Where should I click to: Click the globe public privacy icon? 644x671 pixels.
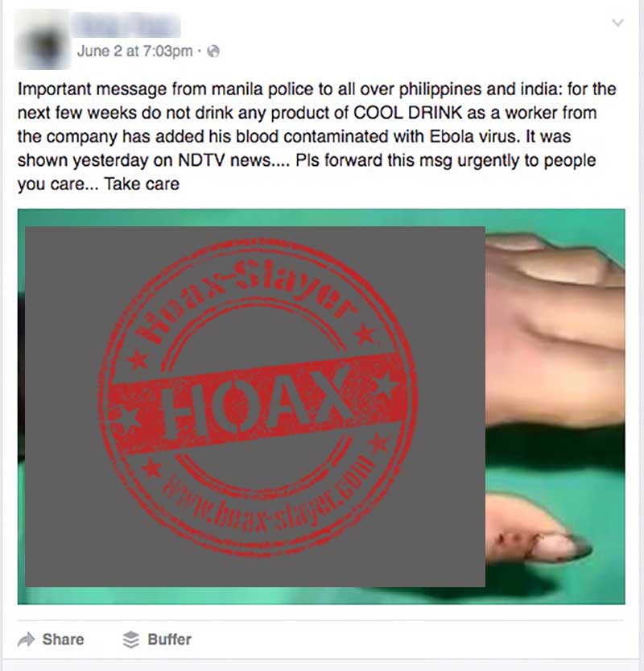[x=213, y=52]
